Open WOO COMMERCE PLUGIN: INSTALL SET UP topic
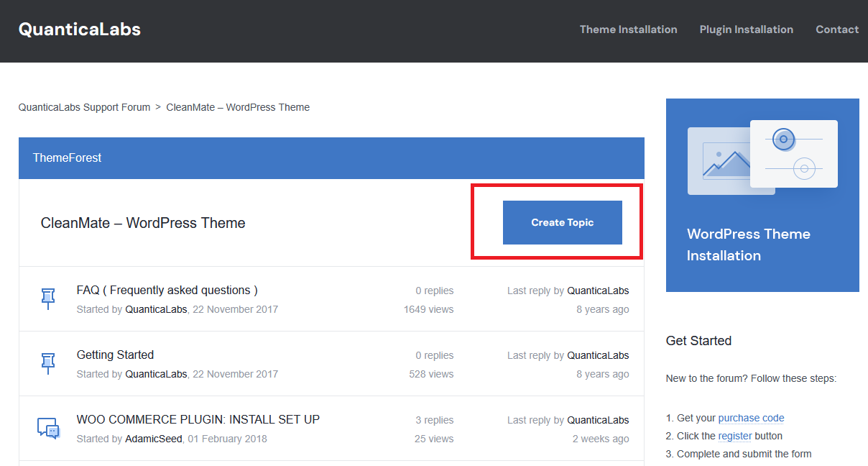 pos(198,420)
